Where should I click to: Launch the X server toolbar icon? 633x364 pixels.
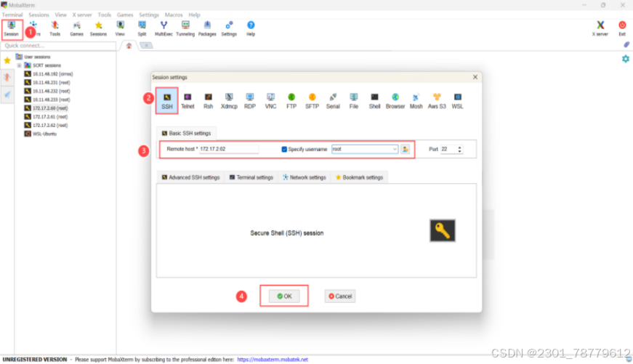(x=600, y=29)
